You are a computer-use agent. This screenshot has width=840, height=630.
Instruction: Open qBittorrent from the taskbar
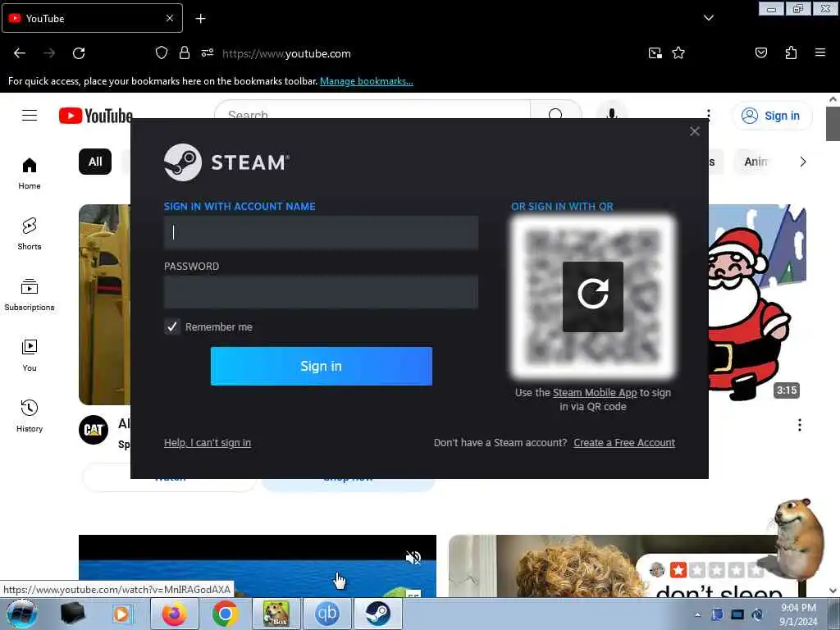coord(327,614)
